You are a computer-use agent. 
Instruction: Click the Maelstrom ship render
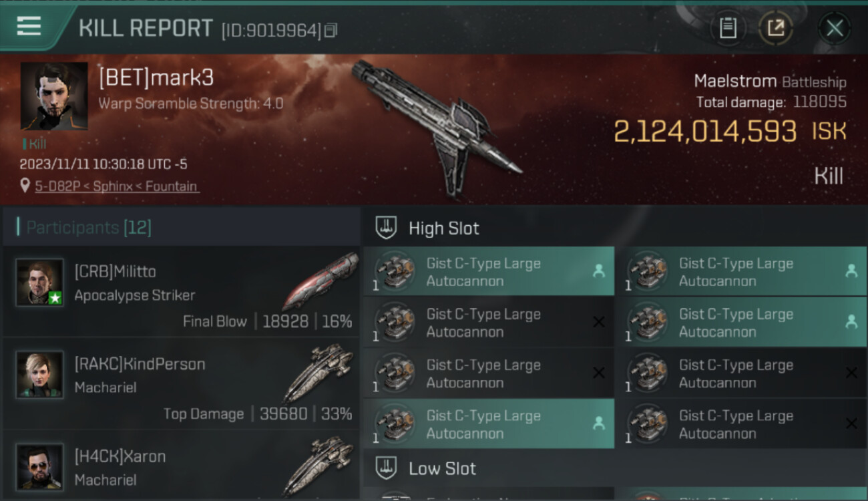437,126
